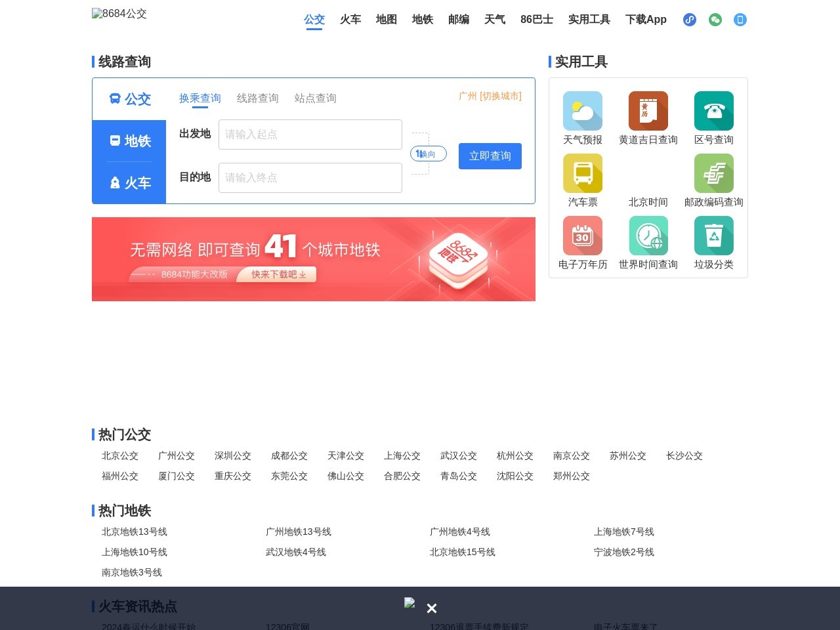Viewport: 840px width, 630px height.
Task: Open 火车 in the top navigation
Action: tap(350, 20)
